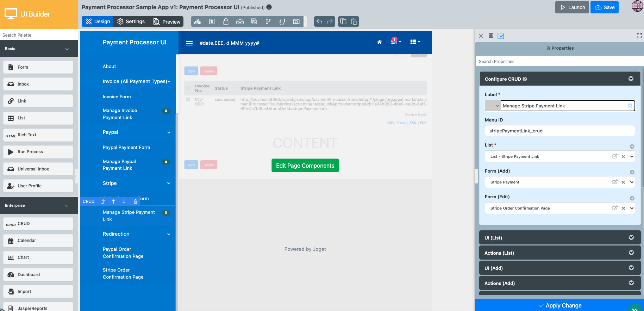Click the Search Properties field

(560, 61)
